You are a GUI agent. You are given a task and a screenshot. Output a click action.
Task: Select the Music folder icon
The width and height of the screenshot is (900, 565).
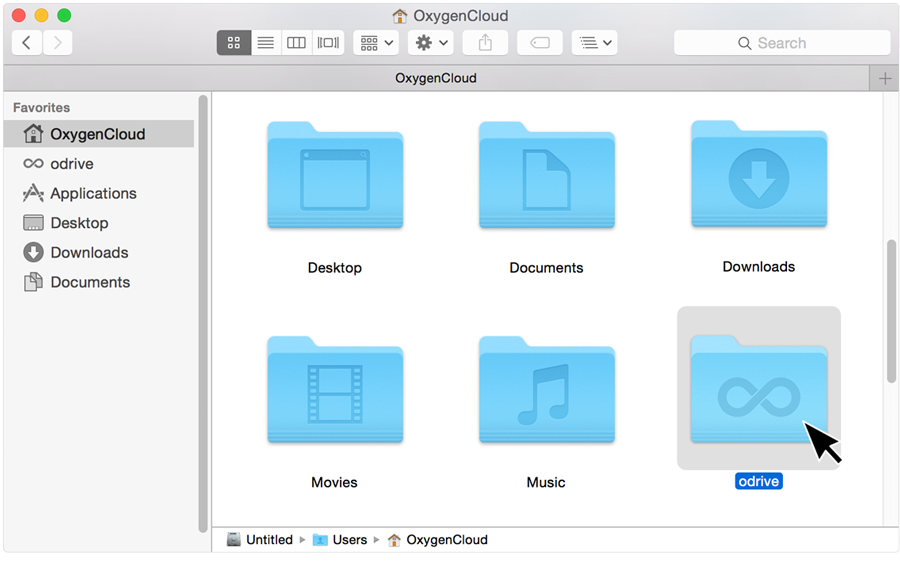[x=547, y=390]
